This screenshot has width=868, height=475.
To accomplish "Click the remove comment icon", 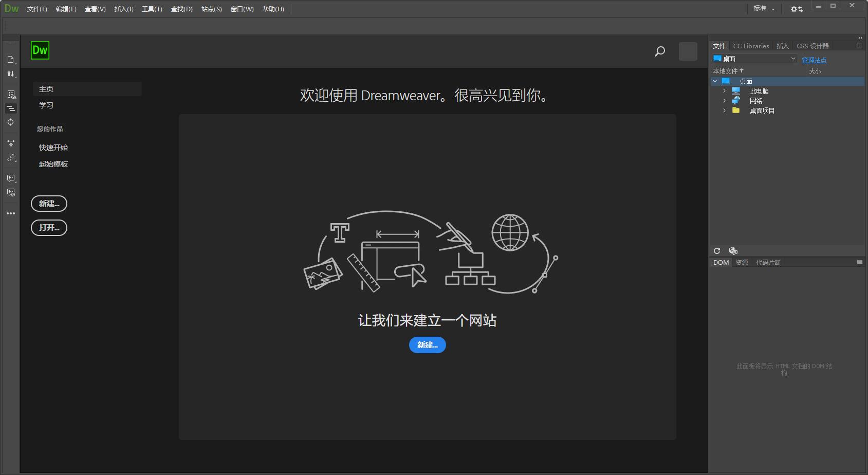I will pyautogui.click(x=11, y=192).
